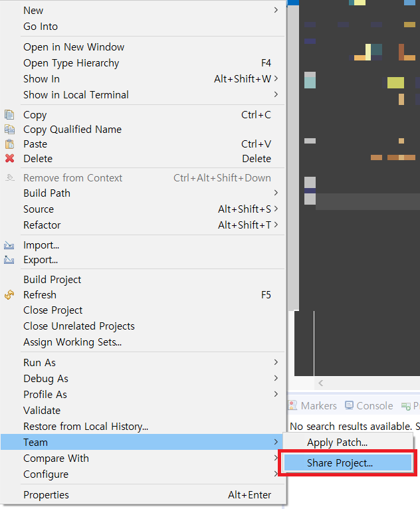Screen dimensions: 420x509
Task: Choose Open in New Window
Action: (x=143, y=47)
